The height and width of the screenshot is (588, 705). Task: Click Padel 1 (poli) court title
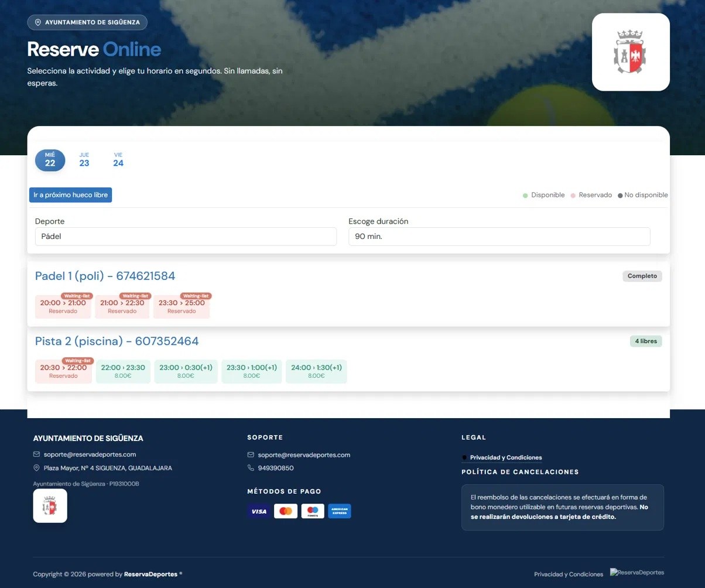coord(105,276)
